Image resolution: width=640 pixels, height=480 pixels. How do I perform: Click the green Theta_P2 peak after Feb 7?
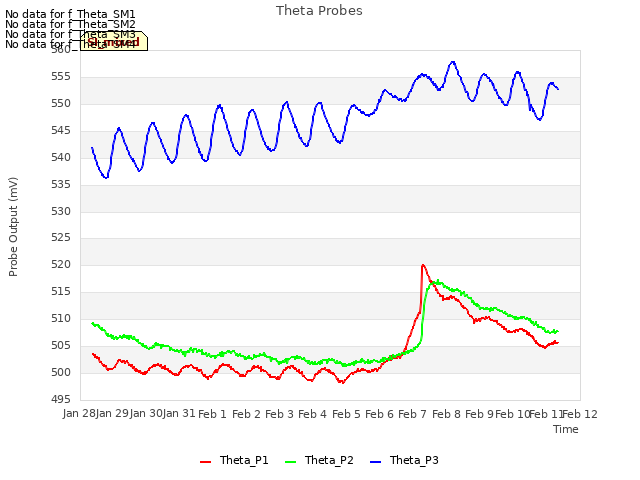[438, 281]
